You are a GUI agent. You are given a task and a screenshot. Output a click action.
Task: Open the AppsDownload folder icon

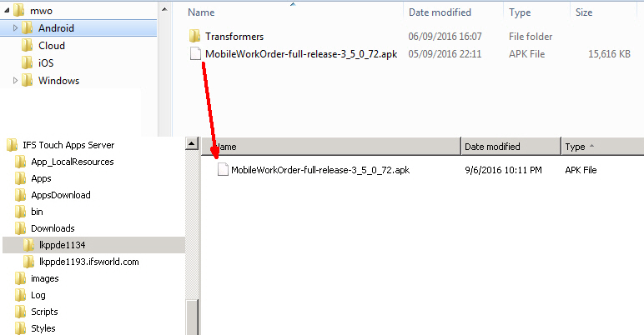pos(20,195)
